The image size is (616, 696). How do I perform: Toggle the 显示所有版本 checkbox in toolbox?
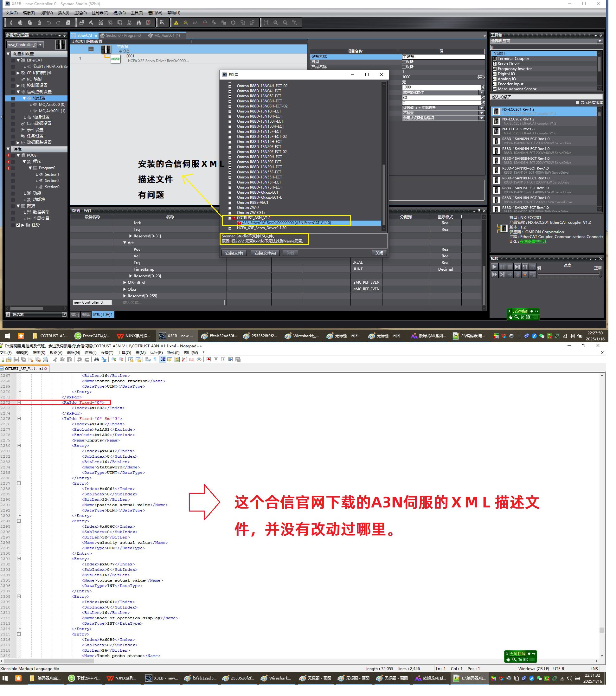tap(577, 102)
